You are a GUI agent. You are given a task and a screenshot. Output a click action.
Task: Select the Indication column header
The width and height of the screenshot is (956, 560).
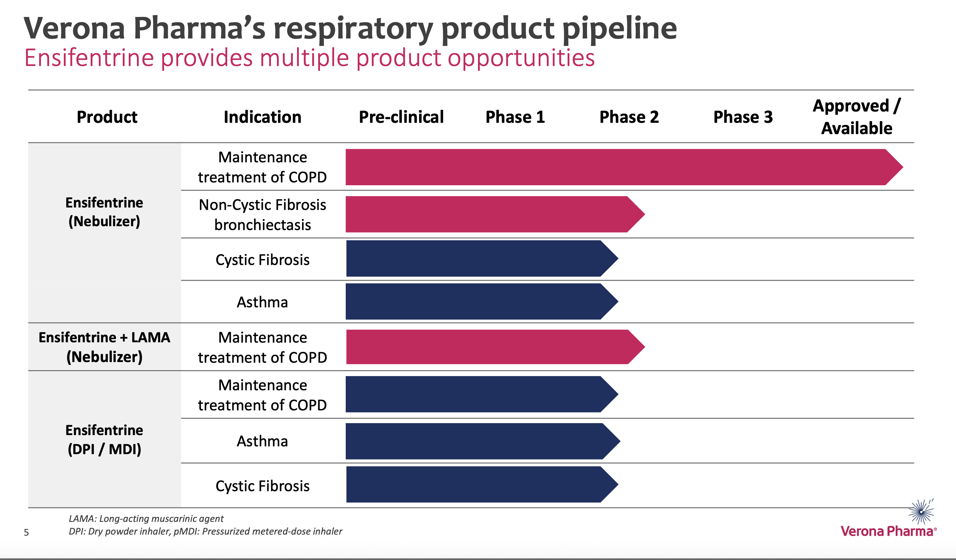(x=262, y=117)
